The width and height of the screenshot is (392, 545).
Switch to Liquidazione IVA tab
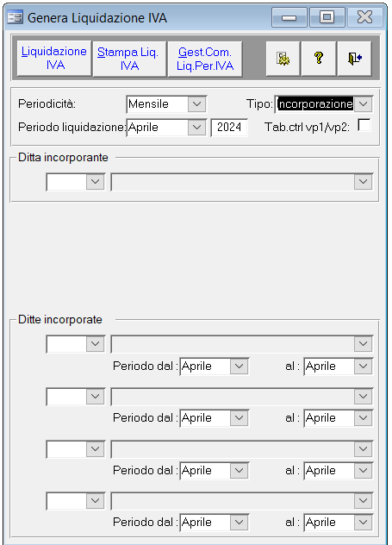tap(54, 59)
